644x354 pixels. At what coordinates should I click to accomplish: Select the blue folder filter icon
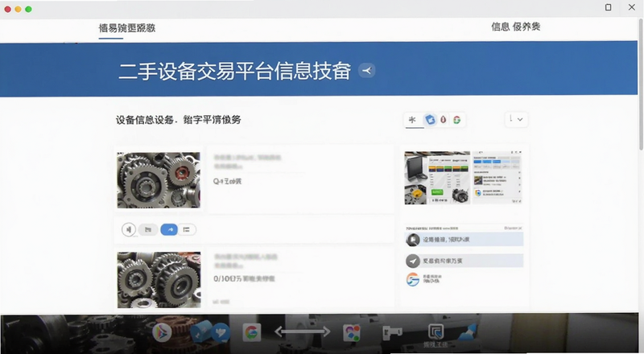coord(430,120)
